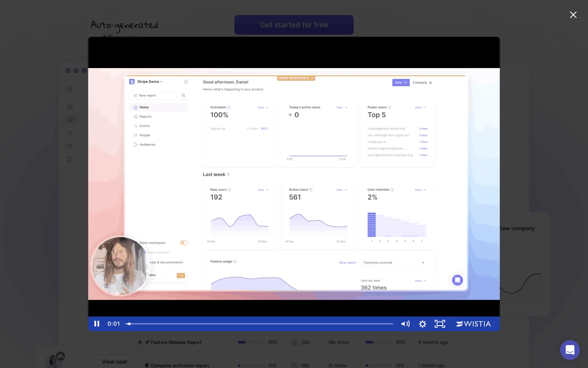The width and height of the screenshot is (588, 368).
Task: Open the People sidebar item
Action: (145, 135)
